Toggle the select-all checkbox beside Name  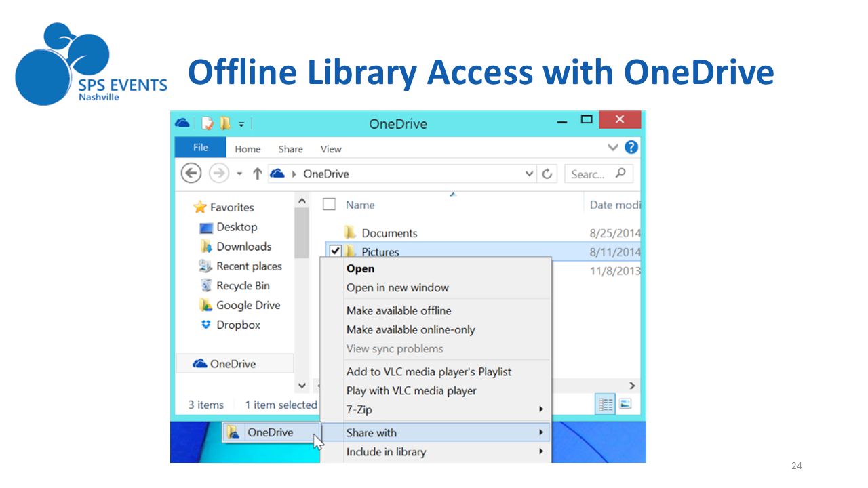point(329,204)
